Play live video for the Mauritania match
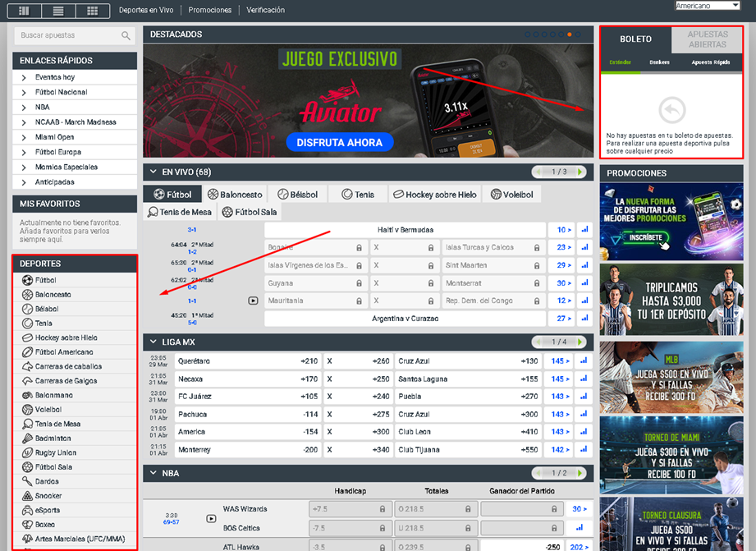Screen dimensions: 756x551 coord(253,301)
